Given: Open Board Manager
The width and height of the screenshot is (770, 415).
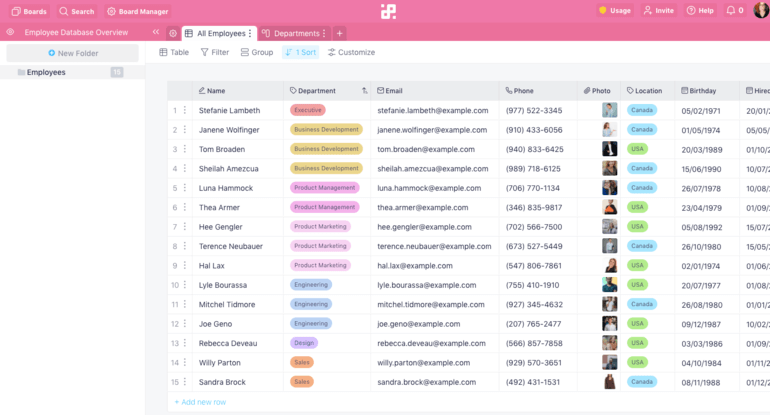Looking at the screenshot, I should 138,11.
